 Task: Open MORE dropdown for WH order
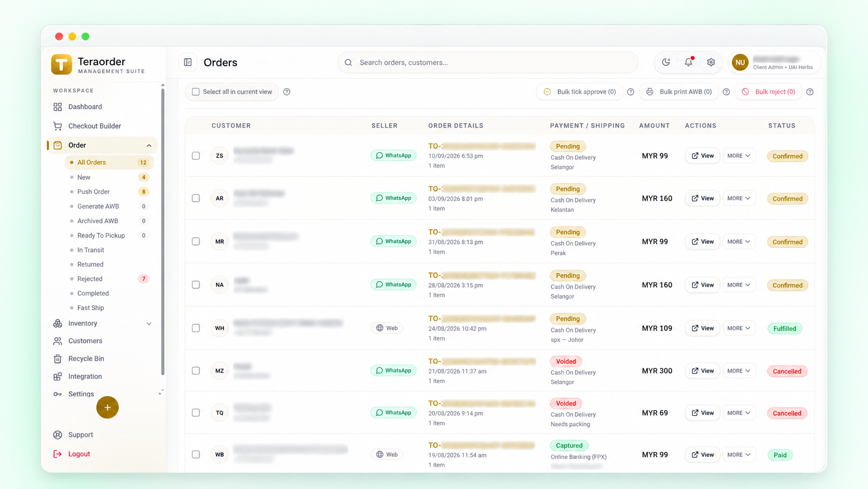[x=739, y=328]
